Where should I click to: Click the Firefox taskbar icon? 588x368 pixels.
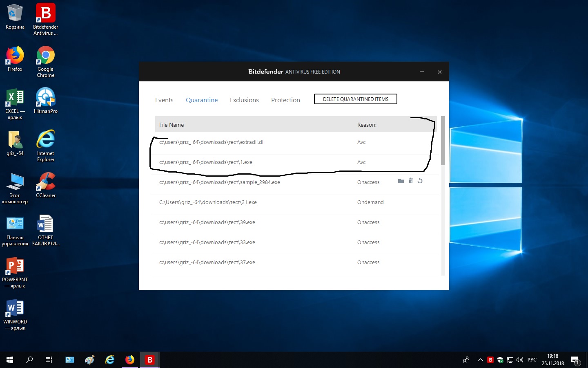(130, 360)
